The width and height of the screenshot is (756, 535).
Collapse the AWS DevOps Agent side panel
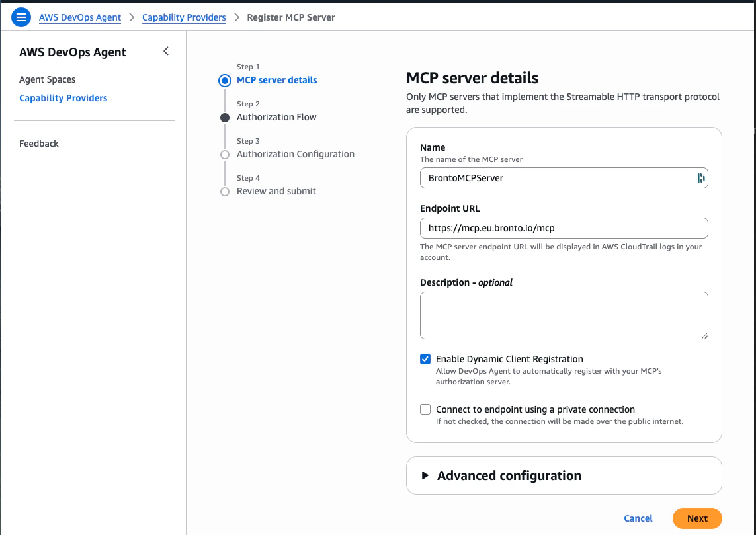pos(166,51)
